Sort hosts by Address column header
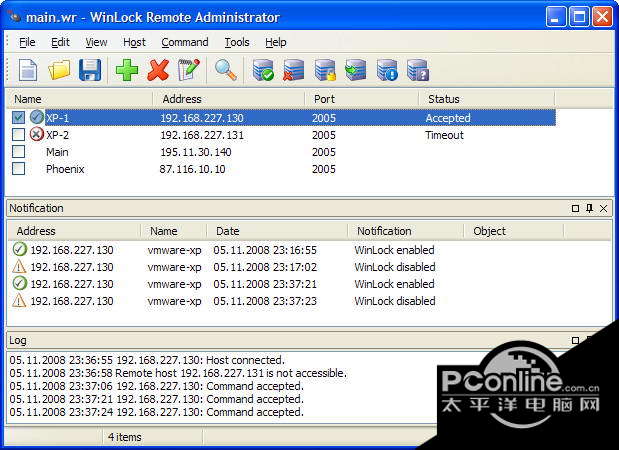The image size is (619, 450). pos(229,99)
